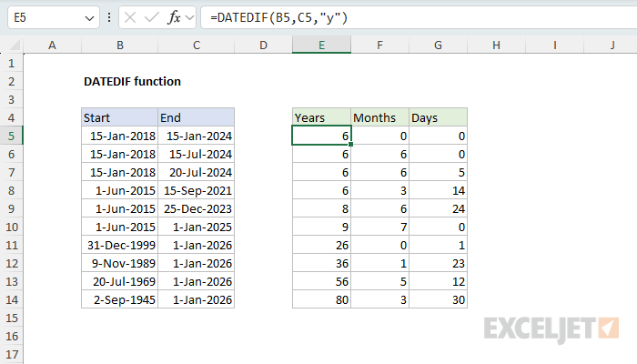The image size is (637, 364).
Task: Click the 'Months' header cell
Action: [379, 117]
